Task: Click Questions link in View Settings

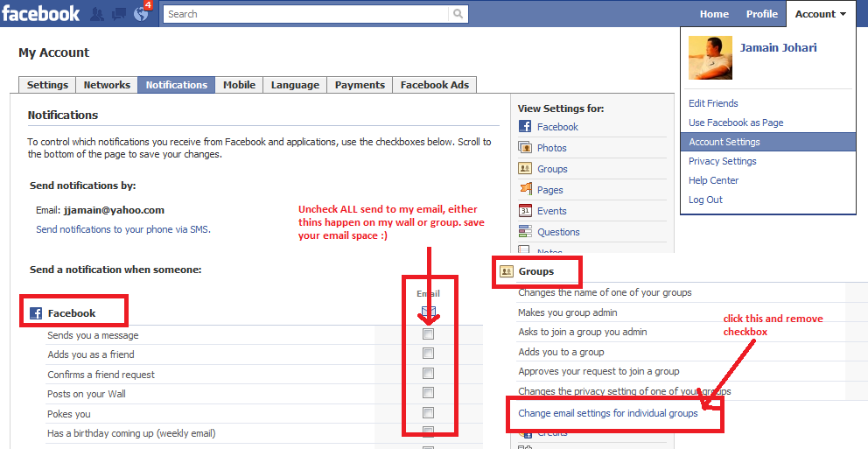Action: point(558,232)
